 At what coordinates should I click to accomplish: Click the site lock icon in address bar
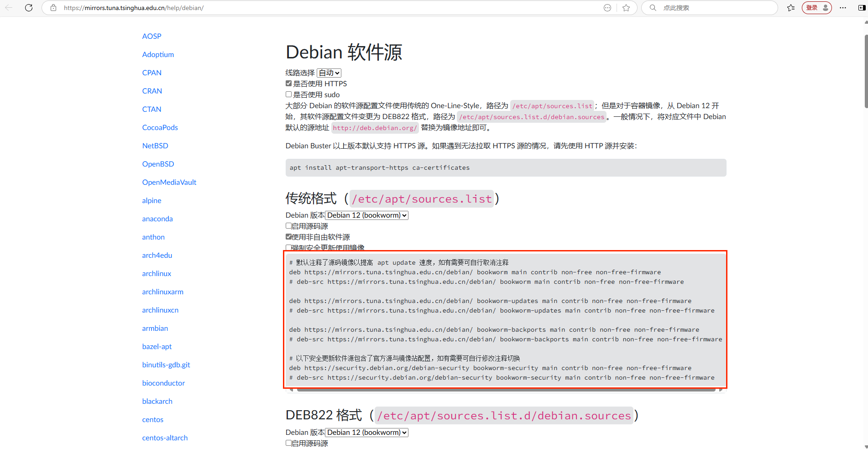53,8
